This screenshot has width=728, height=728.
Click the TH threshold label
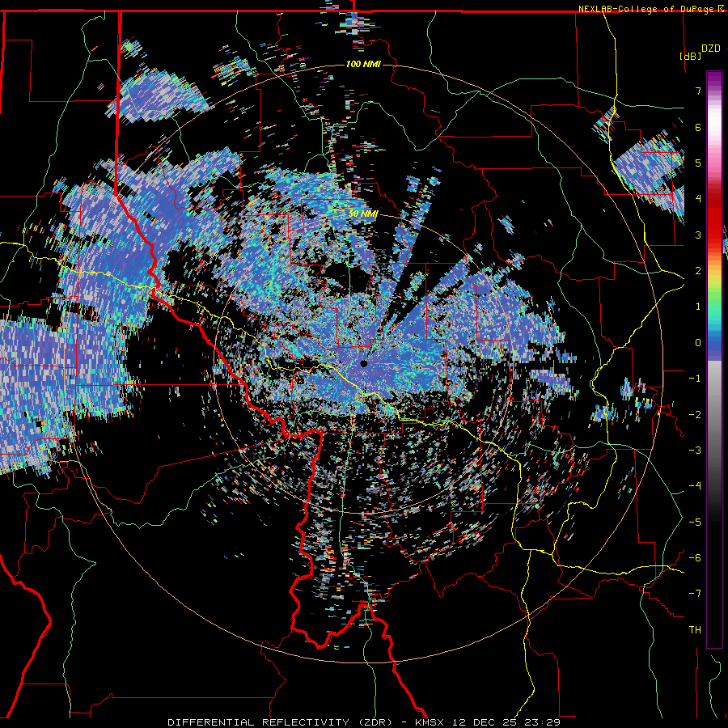pyautogui.click(x=695, y=630)
